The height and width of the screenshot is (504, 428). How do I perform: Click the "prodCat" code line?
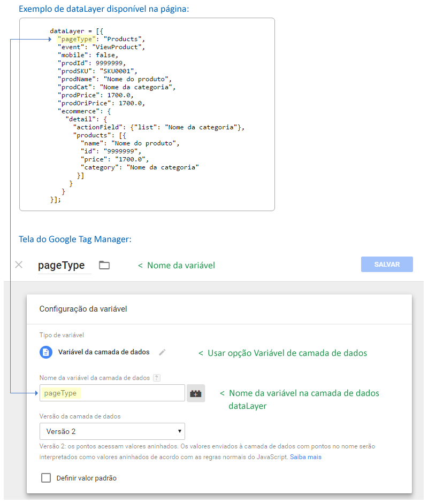tap(117, 88)
